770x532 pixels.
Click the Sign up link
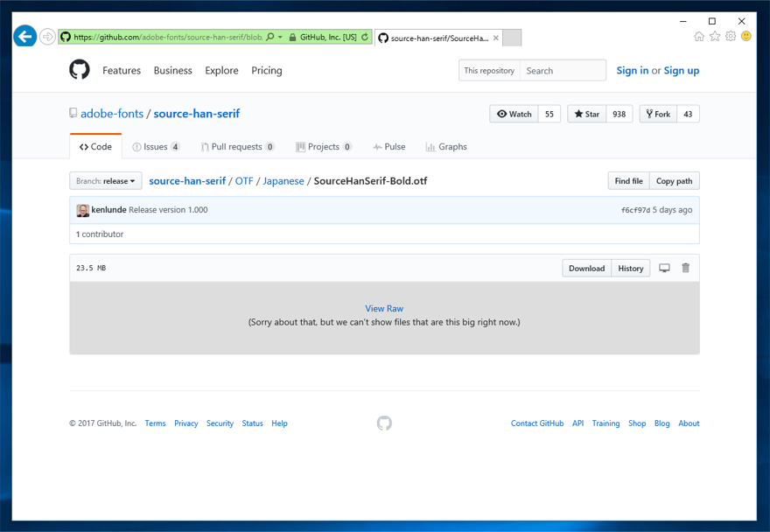(x=681, y=70)
